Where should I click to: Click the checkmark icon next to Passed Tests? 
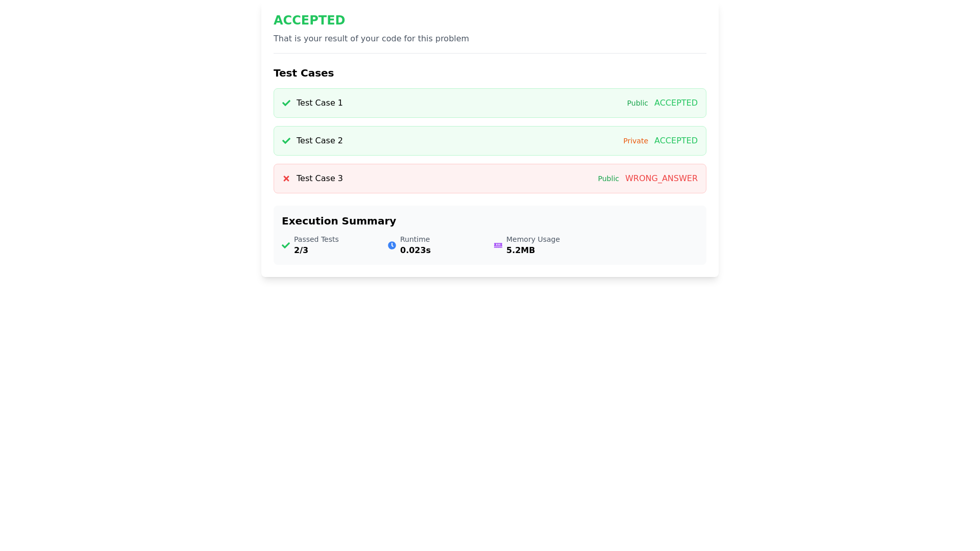pyautogui.click(x=286, y=245)
